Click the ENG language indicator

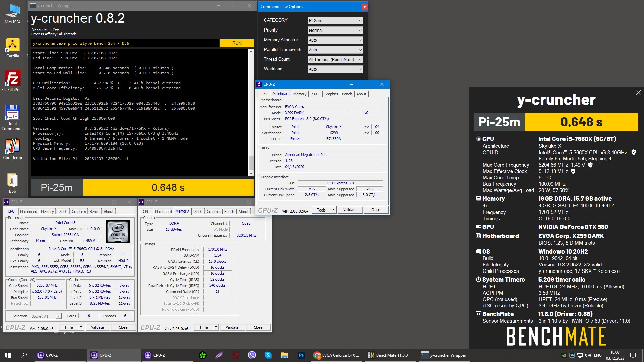click(x=598, y=355)
